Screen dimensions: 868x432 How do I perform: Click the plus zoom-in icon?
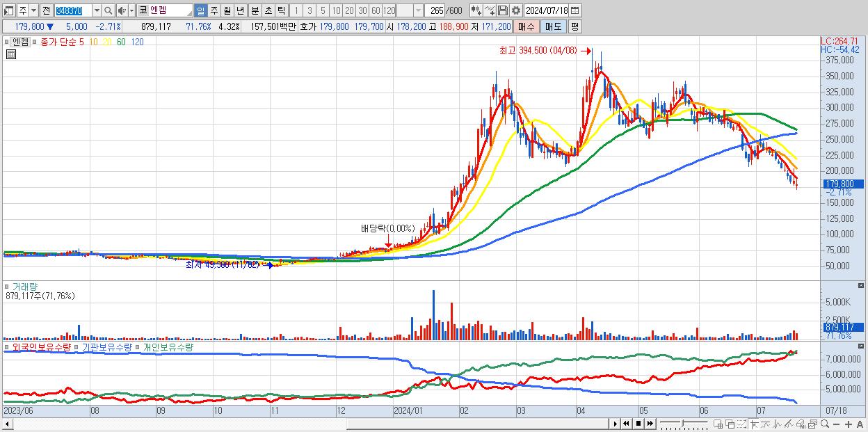click(848, 424)
